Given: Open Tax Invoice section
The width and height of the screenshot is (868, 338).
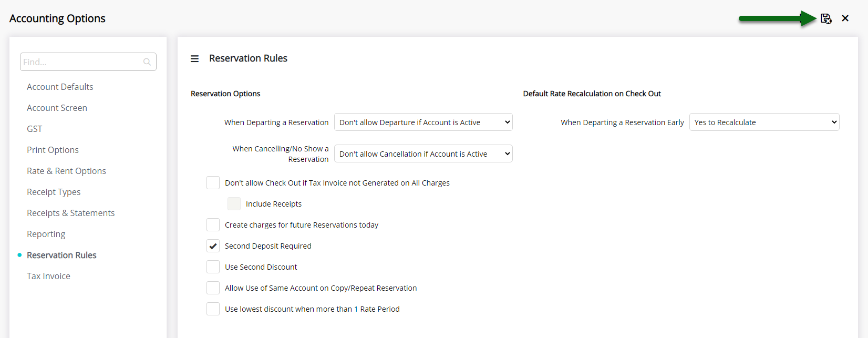Looking at the screenshot, I should [x=48, y=276].
